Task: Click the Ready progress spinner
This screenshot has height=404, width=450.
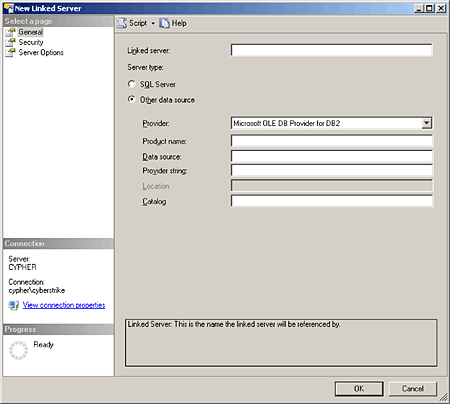Action: pyautogui.click(x=18, y=350)
